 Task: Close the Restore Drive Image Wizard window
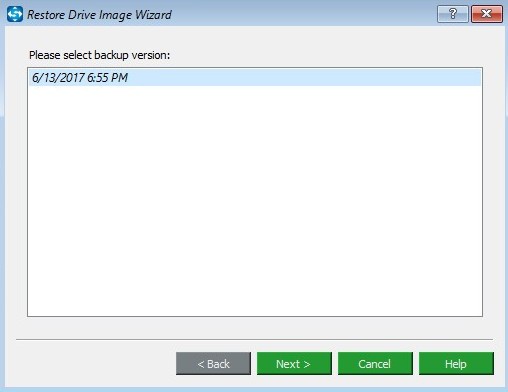pos(487,14)
